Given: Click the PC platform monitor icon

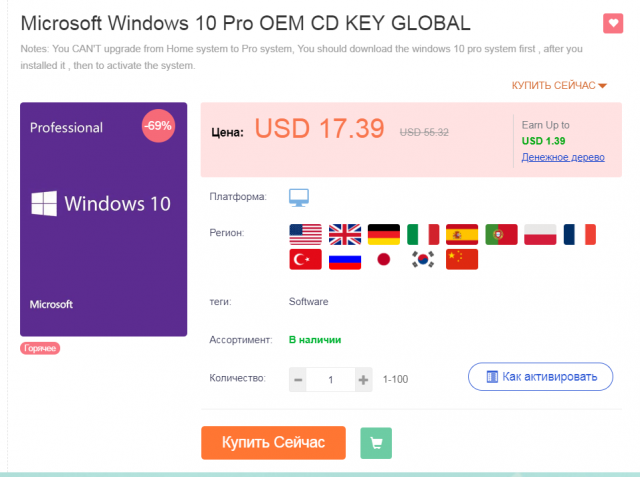Looking at the screenshot, I should pyautogui.click(x=299, y=198).
